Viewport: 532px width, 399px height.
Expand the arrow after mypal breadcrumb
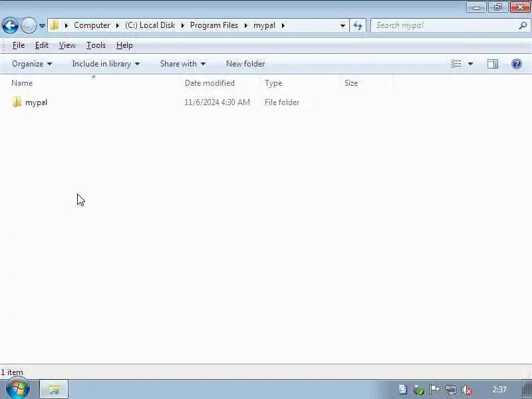point(283,25)
